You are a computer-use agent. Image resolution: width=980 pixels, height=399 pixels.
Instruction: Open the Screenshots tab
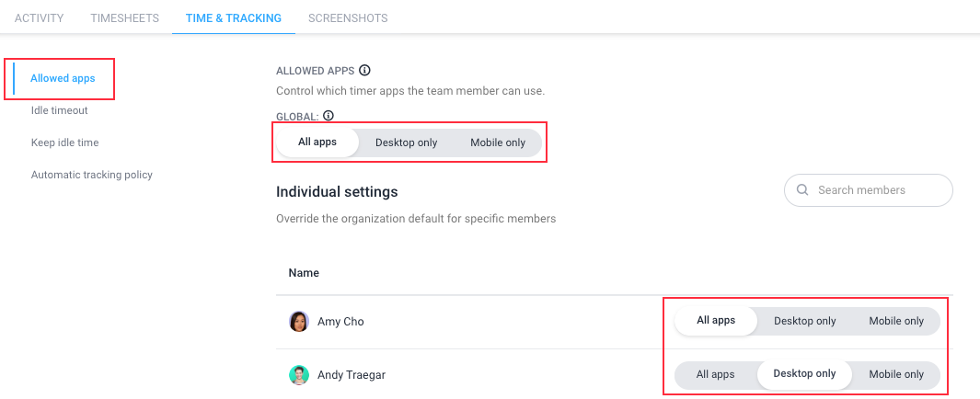point(348,18)
